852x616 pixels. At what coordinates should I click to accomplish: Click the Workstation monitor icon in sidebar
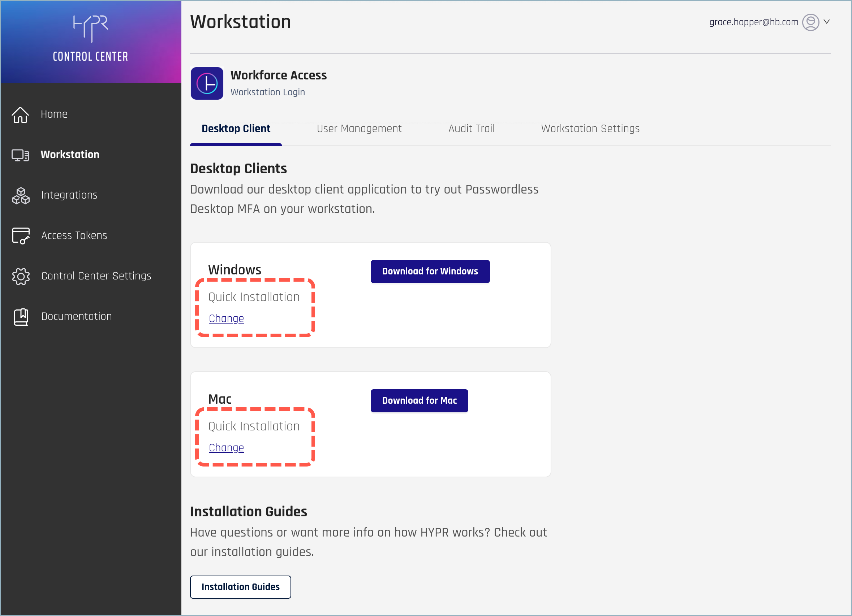tap(20, 155)
